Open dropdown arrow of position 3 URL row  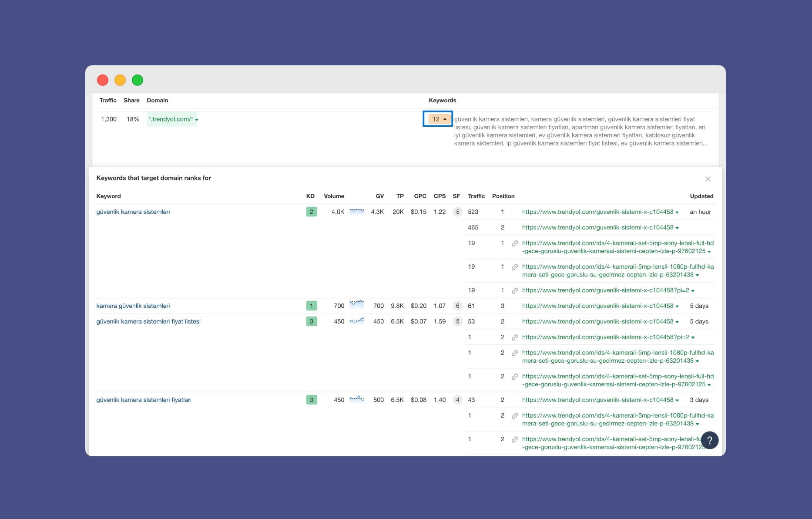[x=677, y=306]
